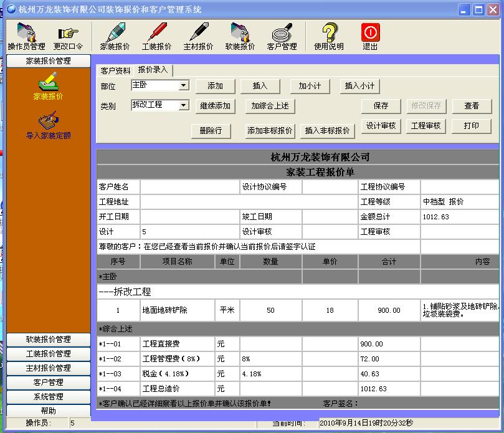This screenshot has width=504, height=433.
Task: Click the ---拆改工程 category row
Action: [298, 292]
